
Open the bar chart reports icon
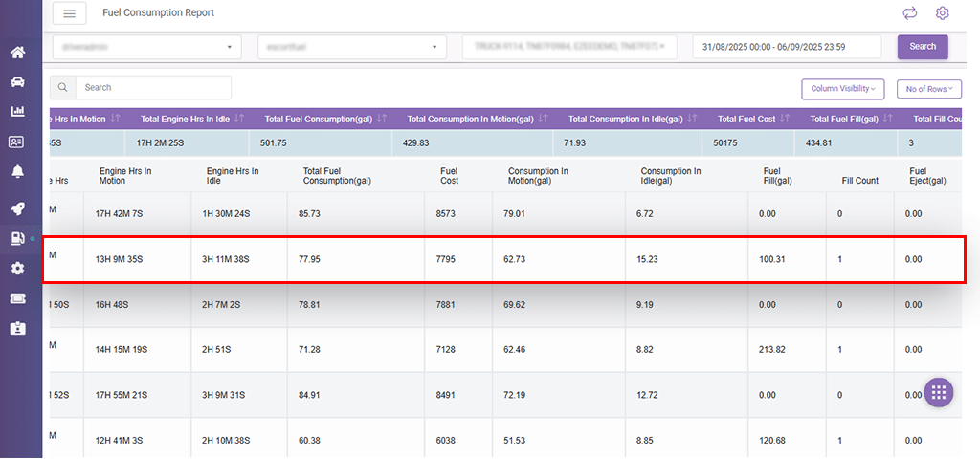point(17,111)
